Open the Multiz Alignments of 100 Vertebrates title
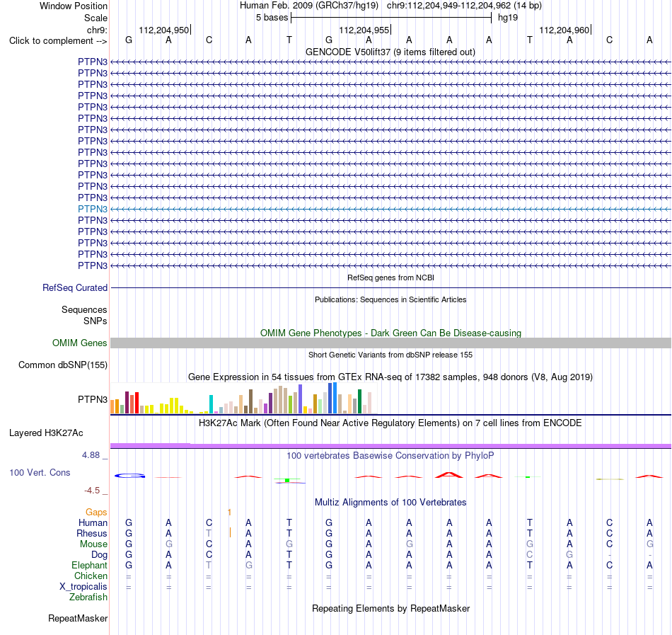This screenshot has height=635, width=672. (390, 503)
